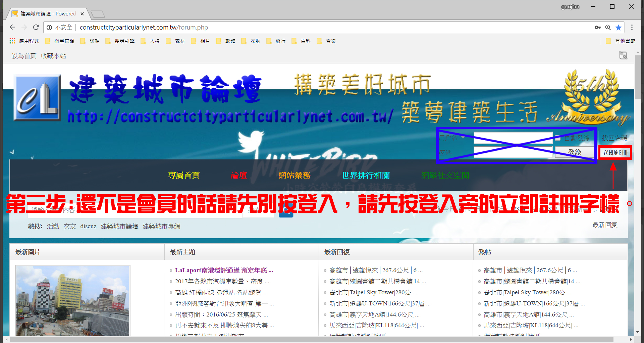This screenshot has height=343, width=644.
Task: Open LaLaport南港環評通過 topic
Action: tap(224, 270)
